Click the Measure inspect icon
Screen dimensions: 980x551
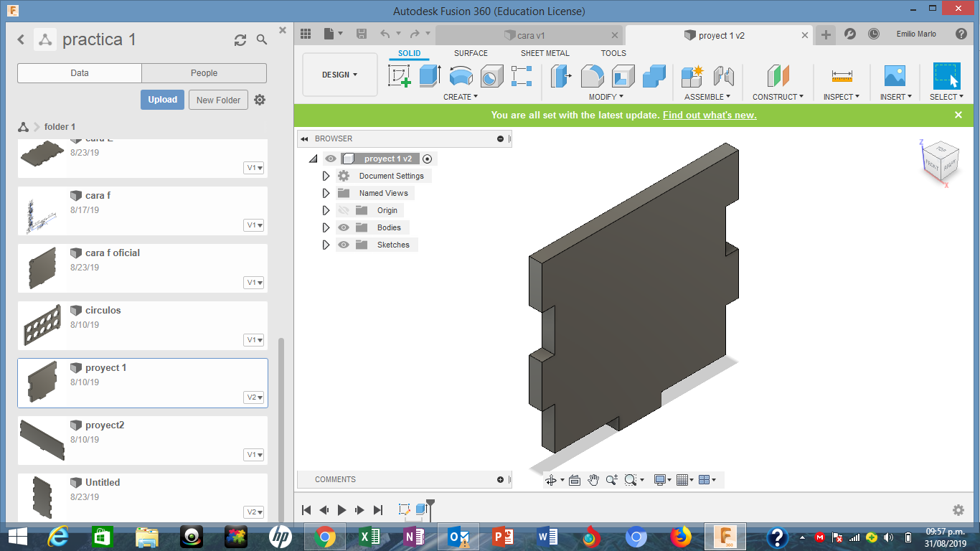(842, 75)
